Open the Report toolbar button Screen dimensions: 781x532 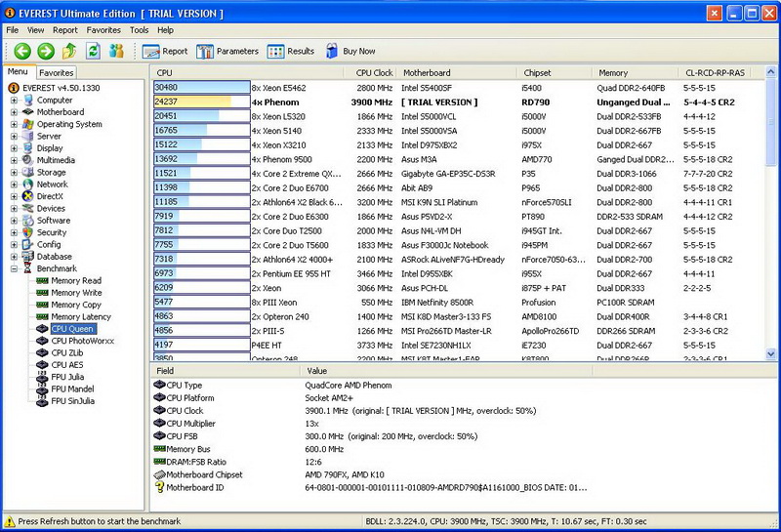coord(165,52)
